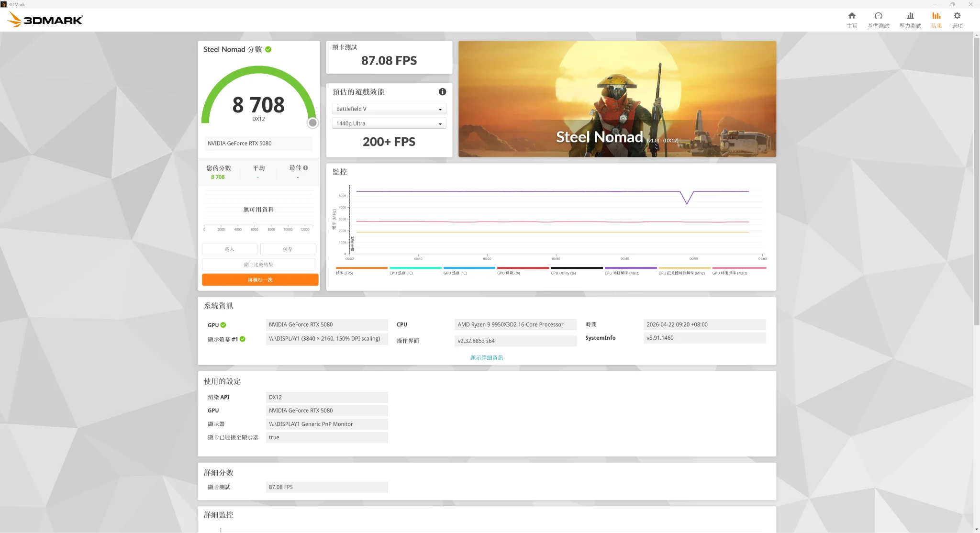Switch to the 結果 results tab

tap(936, 20)
